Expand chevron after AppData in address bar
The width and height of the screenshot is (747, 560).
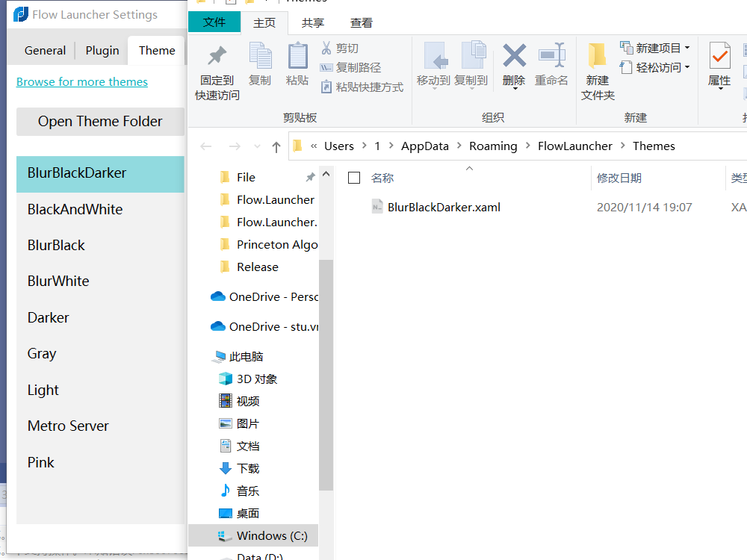[x=459, y=146]
